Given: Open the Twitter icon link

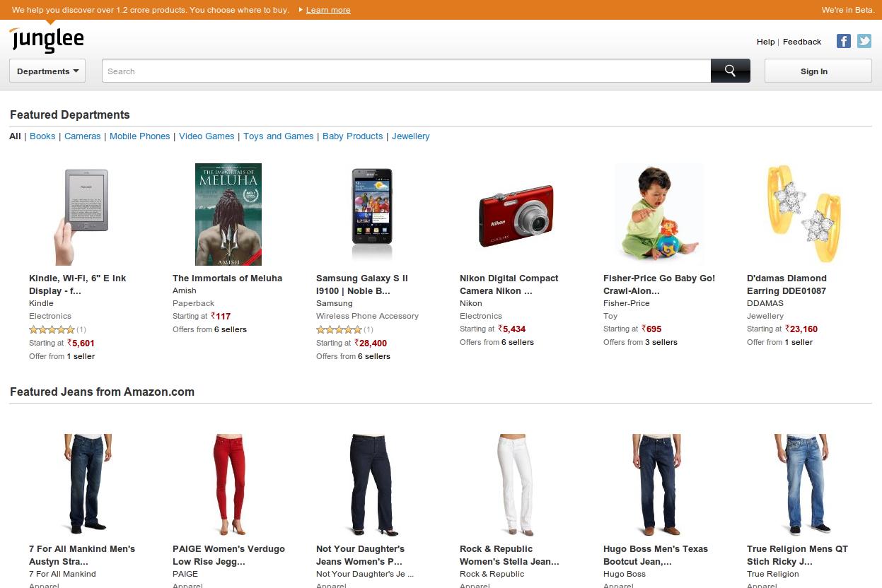Looking at the screenshot, I should click(x=864, y=41).
